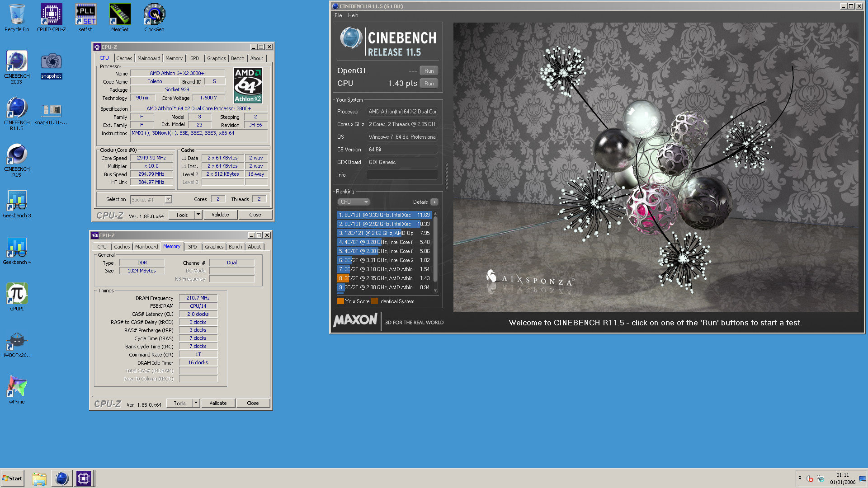Click the Identical System color swatch
Image resolution: width=868 pixels, height=488 pixels.
[x=374, y=301]
